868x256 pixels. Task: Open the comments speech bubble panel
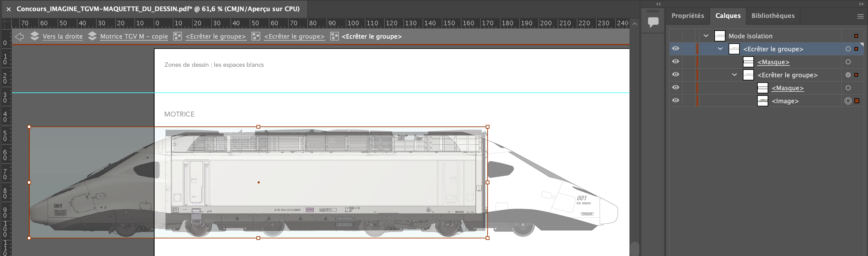tap(653, 22)
